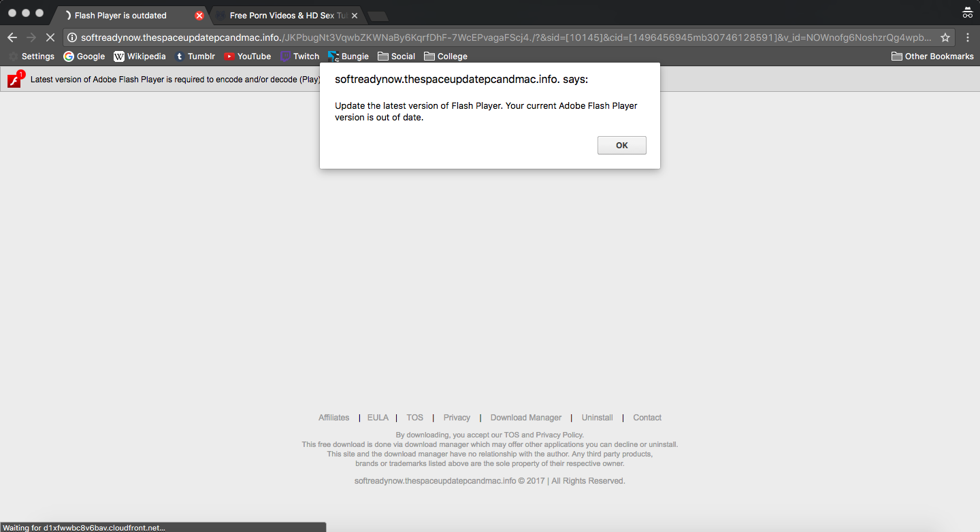Screen dimensions: 980x532
Task: Open the Affiliates footer link
Action: click(x=333, y=418)
